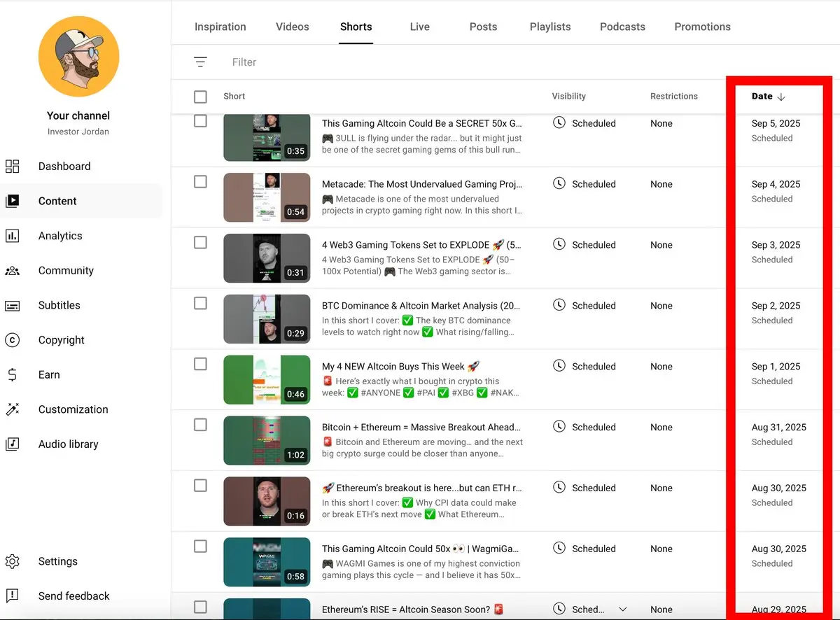The height and width of the screenshot is (620, 840).
Task: Open 'This Gaming Altcoin Could Be a SECRET' title
Action: pyautogui.click(x=422, y=124)
